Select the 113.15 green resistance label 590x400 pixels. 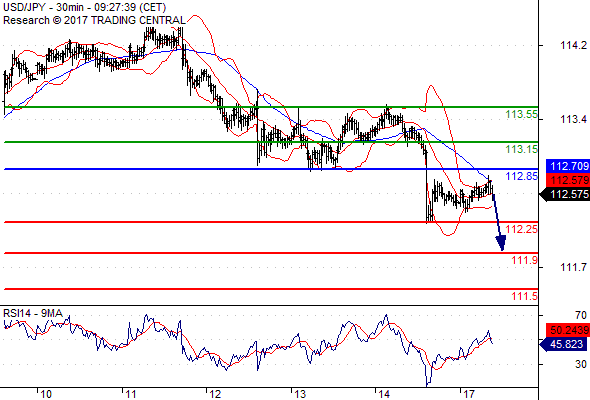point(522,149)
